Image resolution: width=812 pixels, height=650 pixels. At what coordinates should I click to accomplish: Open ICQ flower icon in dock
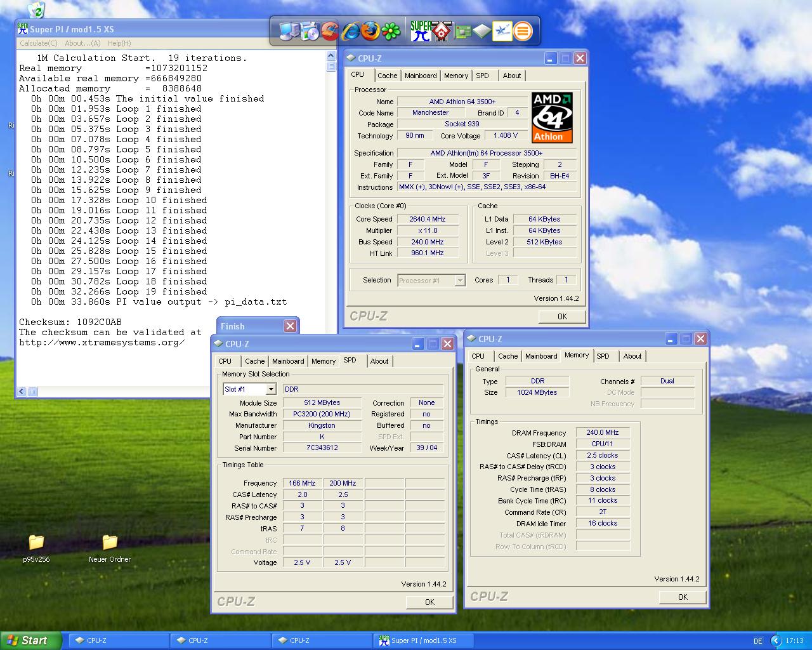(x=391, y=30)
